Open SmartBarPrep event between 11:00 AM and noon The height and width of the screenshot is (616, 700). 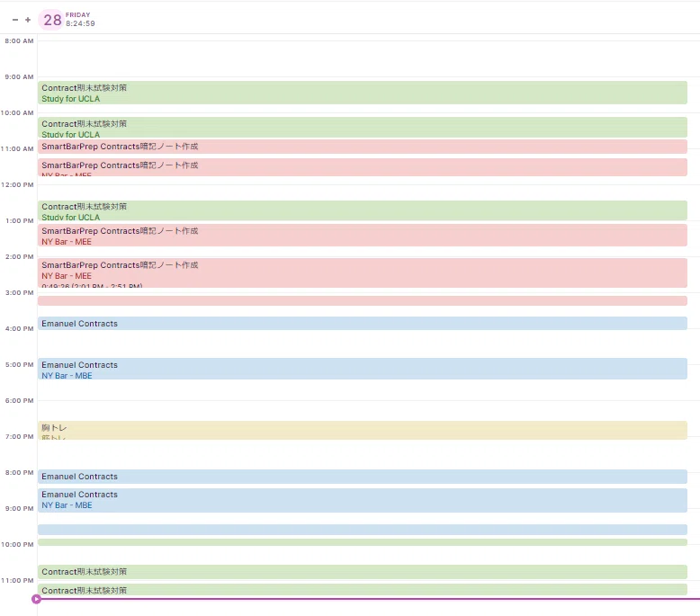coord(362,167)
